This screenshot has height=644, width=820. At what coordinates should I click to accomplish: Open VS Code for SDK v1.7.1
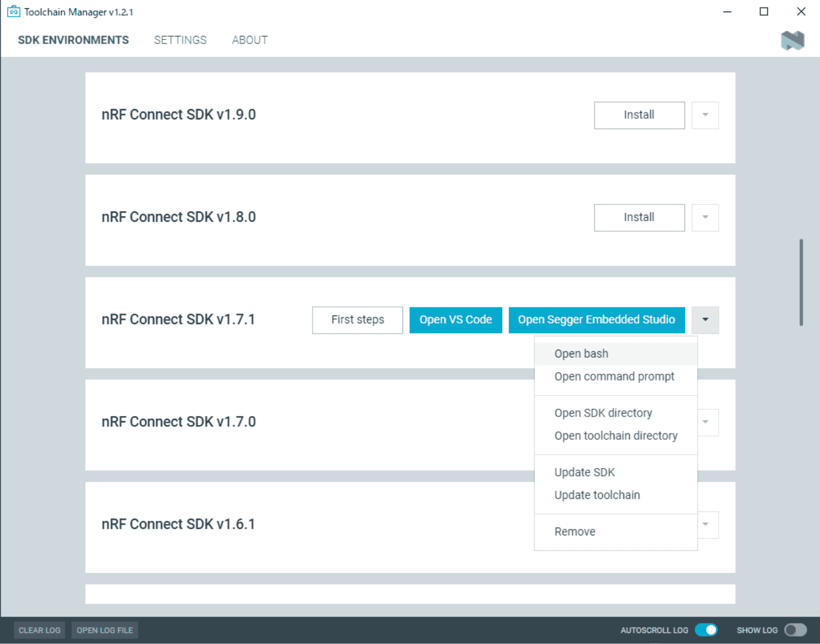point(455,319)
